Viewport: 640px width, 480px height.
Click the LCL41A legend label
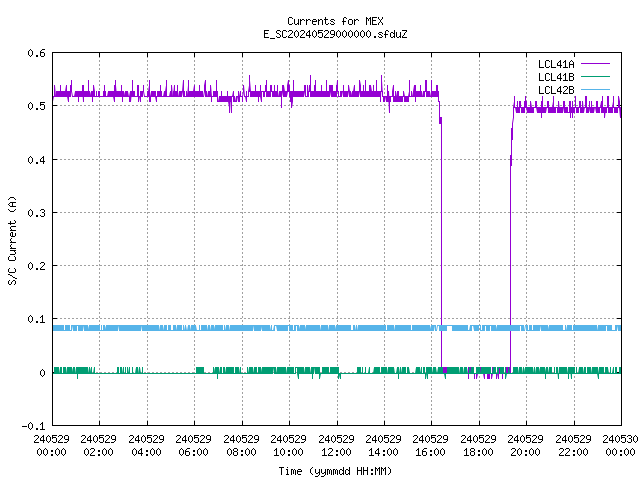point(556,64)
